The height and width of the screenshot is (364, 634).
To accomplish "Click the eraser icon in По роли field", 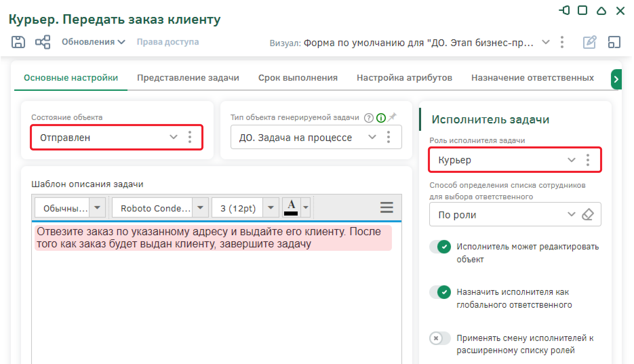I will (588, 215).
